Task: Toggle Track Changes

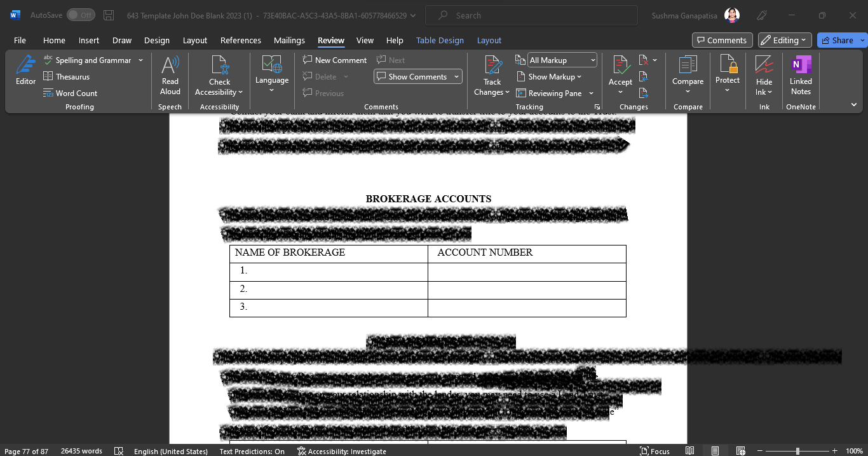Action: click(492, 74)
